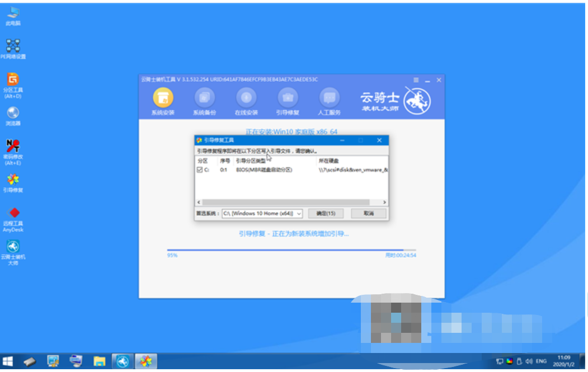
Task: Click the 引导修复 - 正在为新装系统增加引导 status text
Action: (x=294, y=234)
